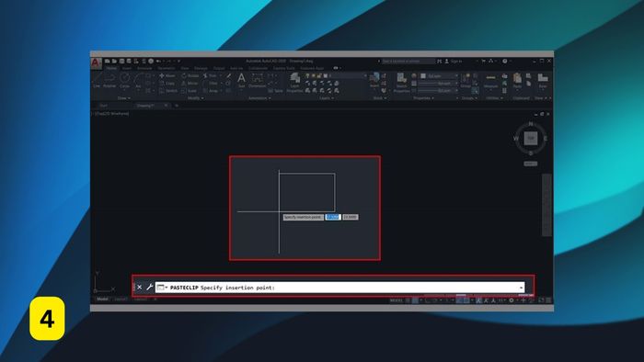The width and height of the screenshot is (644, 362).
Task: Select the Move tool
Action: [167, 76]
